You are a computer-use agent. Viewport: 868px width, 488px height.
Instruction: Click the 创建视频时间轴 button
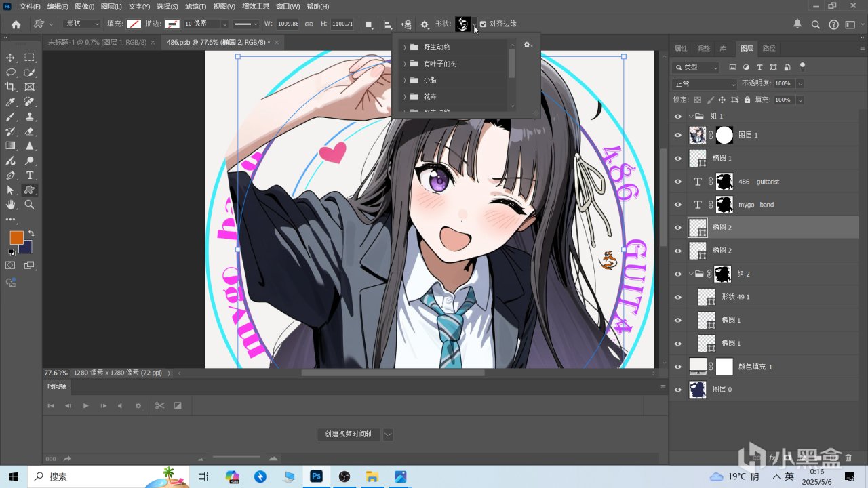pos(349,434)
